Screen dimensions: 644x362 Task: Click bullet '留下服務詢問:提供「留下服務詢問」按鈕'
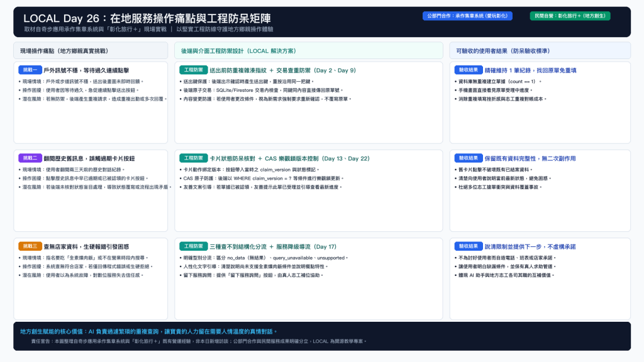[x=252, y=275]
